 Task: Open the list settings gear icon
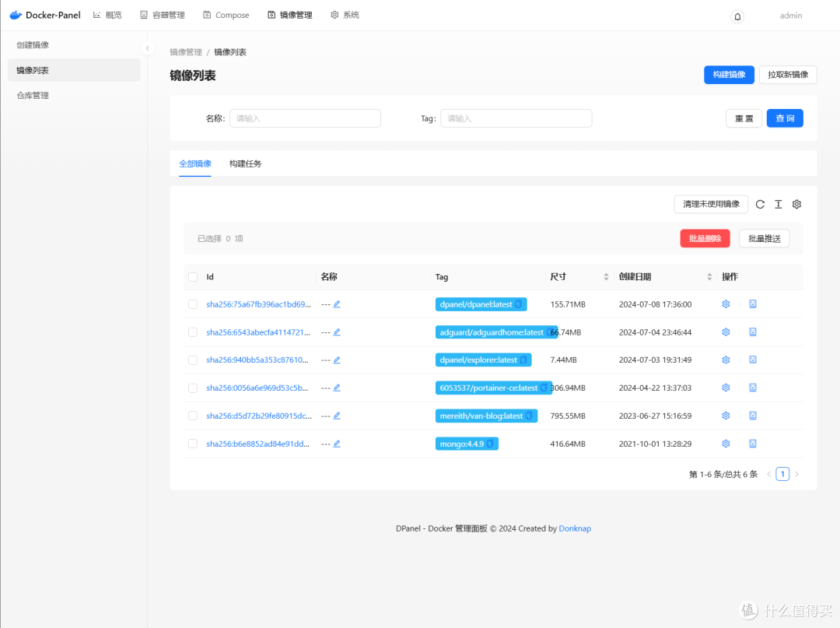click(796, 204)
